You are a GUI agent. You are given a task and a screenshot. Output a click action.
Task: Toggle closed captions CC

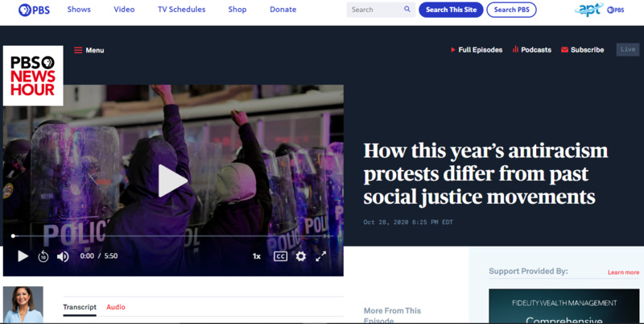click(280, 256)
